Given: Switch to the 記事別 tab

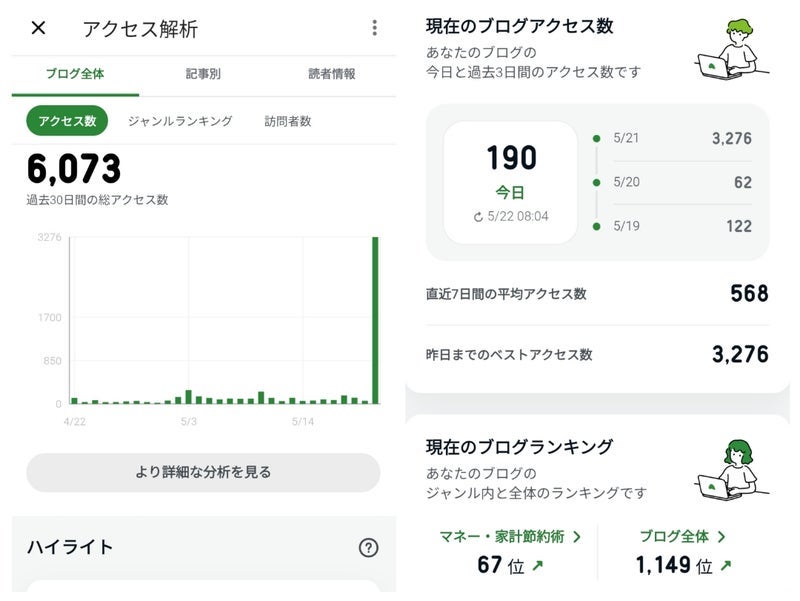Looking at the screenshot, I should coord(204,74).
